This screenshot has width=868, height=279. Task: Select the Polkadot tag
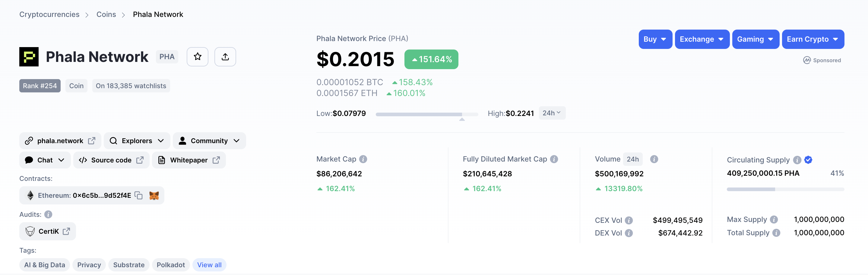pyautogui.click(x=171, y=265)
